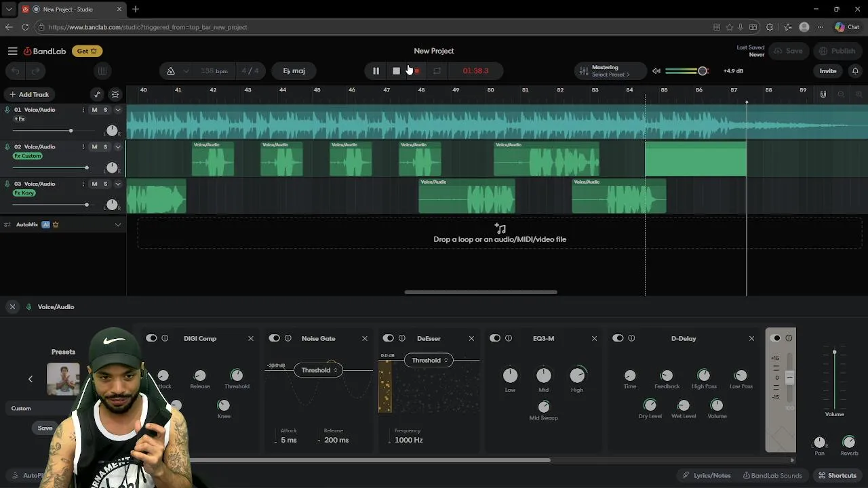Click the Fx Kozy tag on track 03
Image resolution: width=868 pixels, height=488 pixels.
coord(24,193)
